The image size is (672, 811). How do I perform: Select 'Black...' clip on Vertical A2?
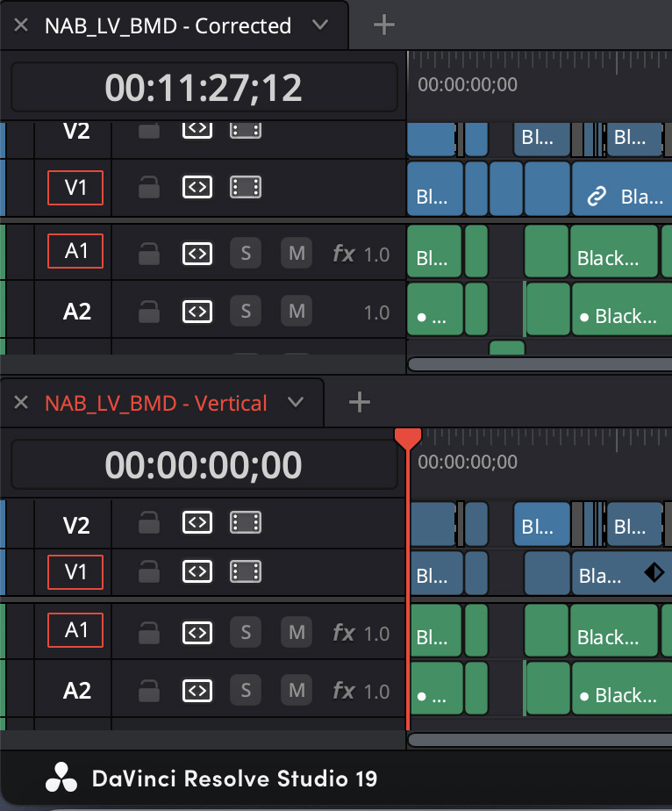click(622, 688)
